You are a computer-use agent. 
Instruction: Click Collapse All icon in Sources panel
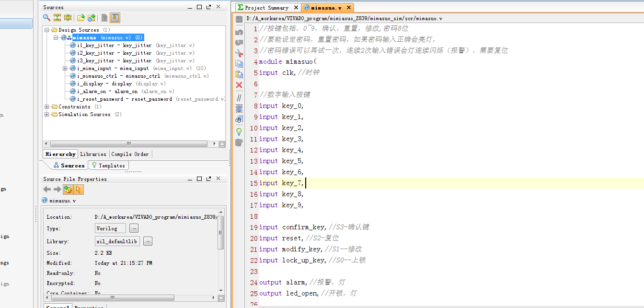[x=57, y=18]
